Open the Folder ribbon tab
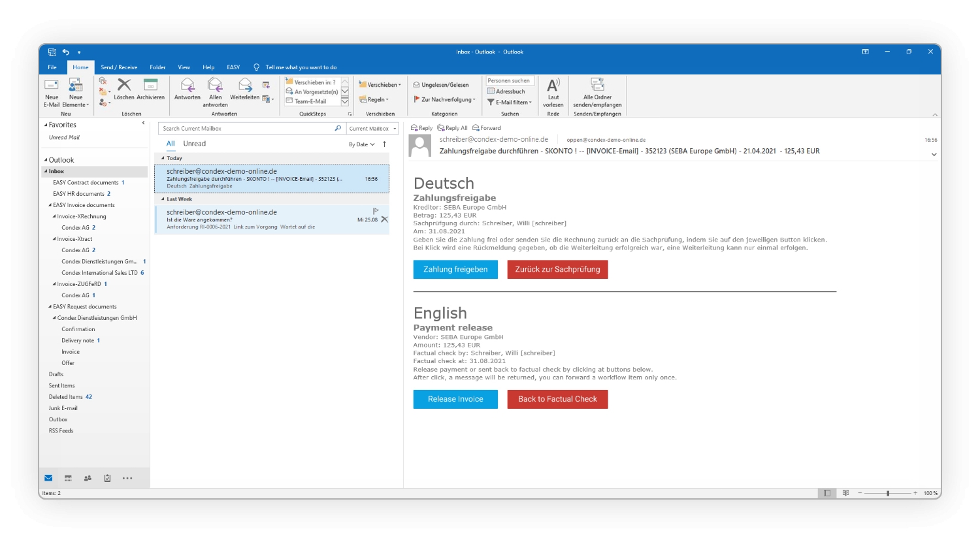Image resolution: width=980 pixels, height=544 pixels. 157,67
